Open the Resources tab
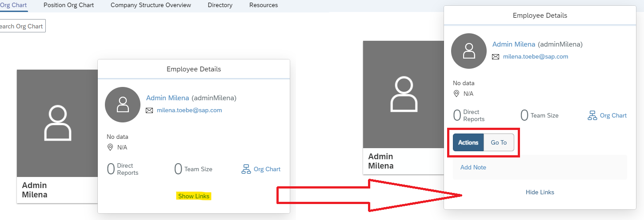The height and width of the screenshot is (220, 644). [x=264, y=5]
